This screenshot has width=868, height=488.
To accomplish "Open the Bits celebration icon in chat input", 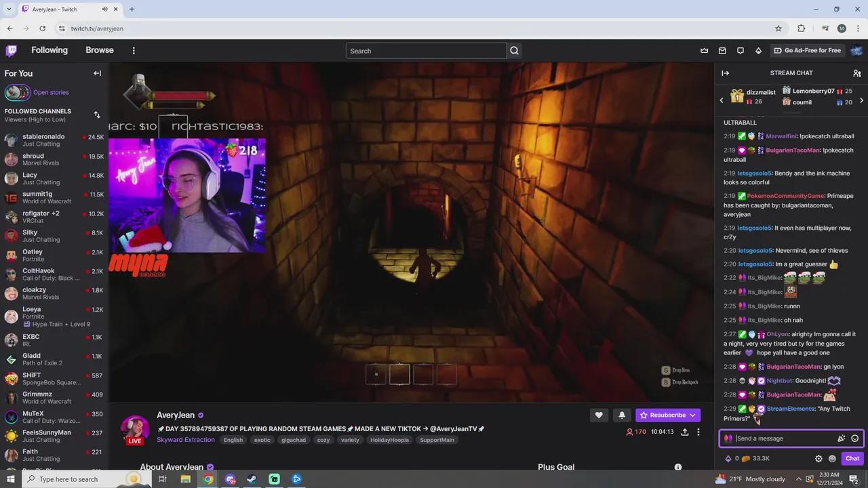I will coord(842,439).
